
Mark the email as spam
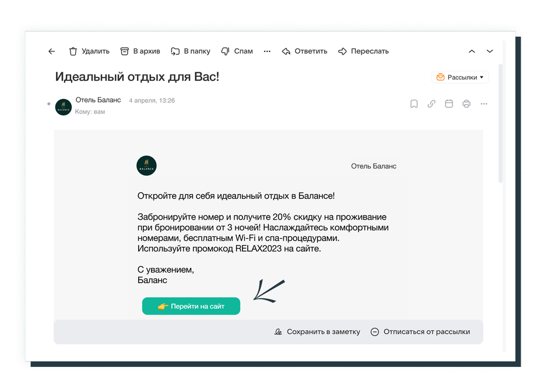pos(237,51)
